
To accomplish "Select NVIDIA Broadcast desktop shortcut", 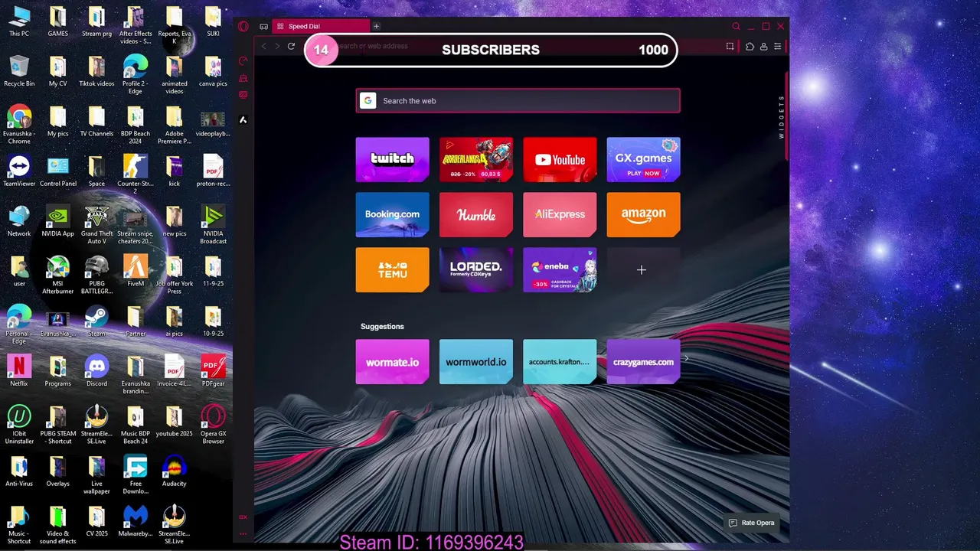I will coord(213,226).
